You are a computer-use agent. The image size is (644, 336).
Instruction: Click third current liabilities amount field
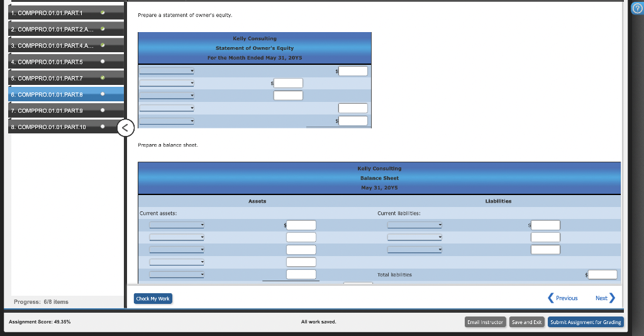click(545, 249)
